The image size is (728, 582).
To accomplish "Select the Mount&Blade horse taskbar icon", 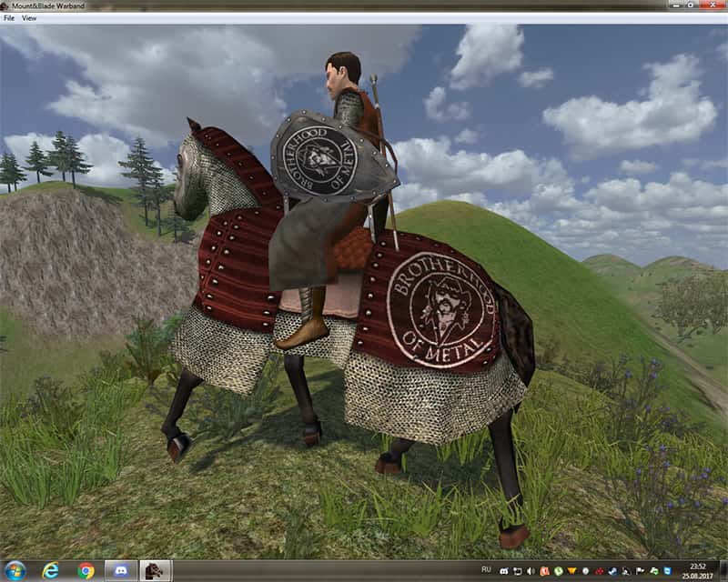I will point(154,570).
